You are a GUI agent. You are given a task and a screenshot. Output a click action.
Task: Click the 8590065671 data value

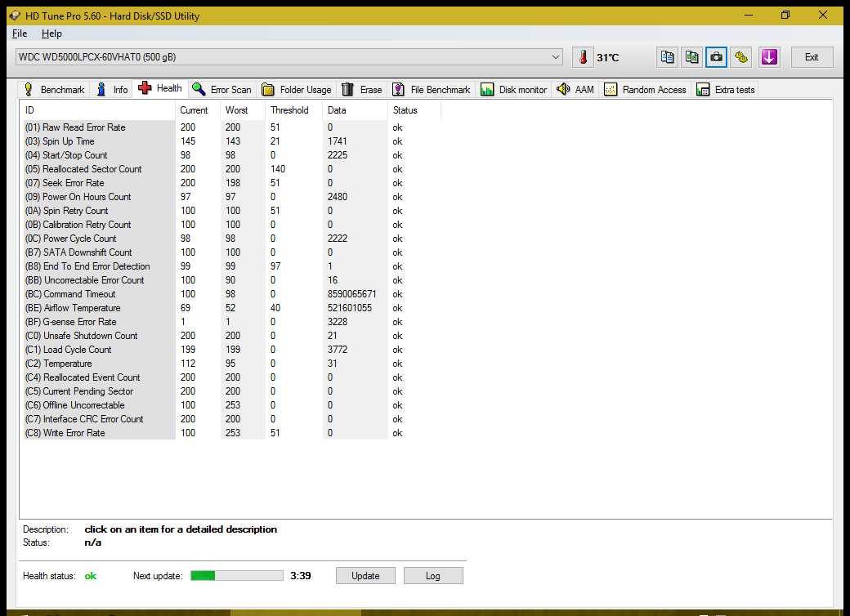[x=351, y=294]
